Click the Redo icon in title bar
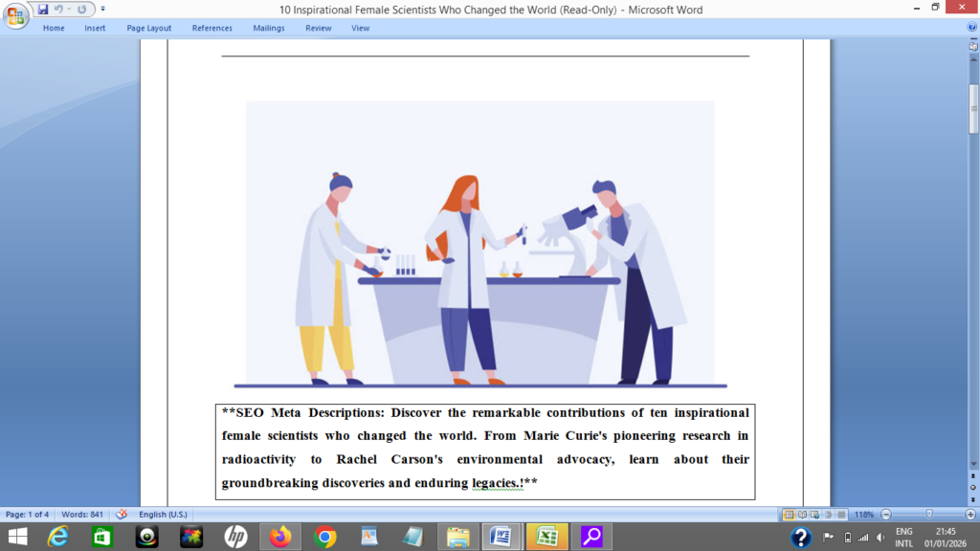Image resolution: width=980 pixels, height=551 pixels. click(x=81, y=10)
